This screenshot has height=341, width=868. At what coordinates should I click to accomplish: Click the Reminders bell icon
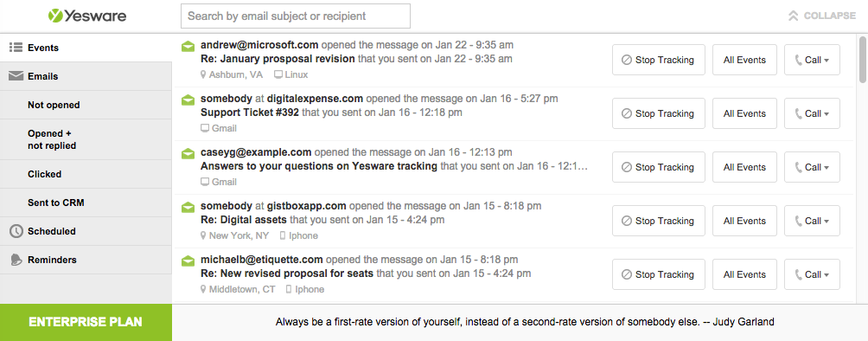[16, 260]
